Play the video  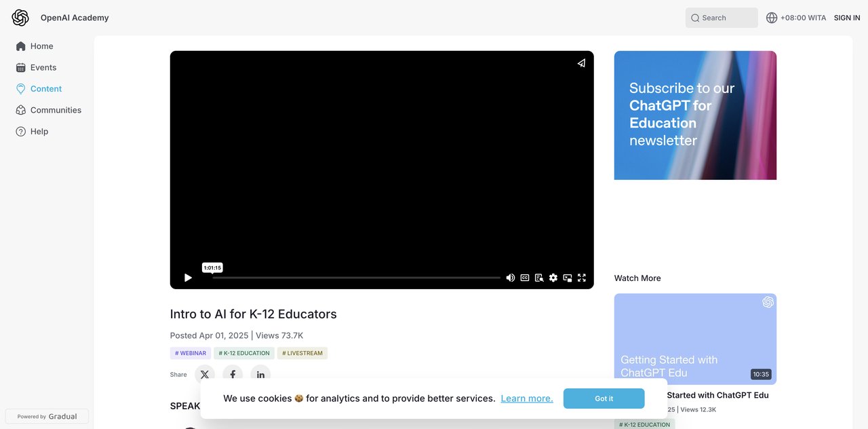pyautogui.click(x=188, y=278)
